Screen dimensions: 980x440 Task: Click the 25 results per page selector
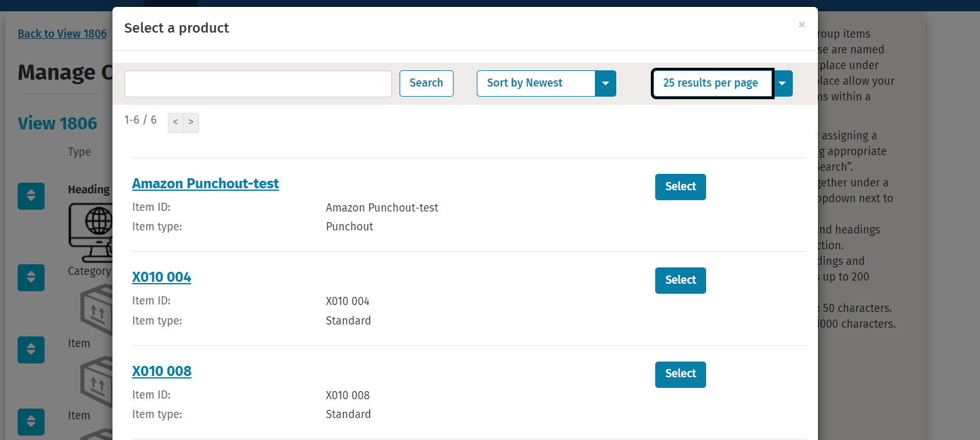pos(712,83)
